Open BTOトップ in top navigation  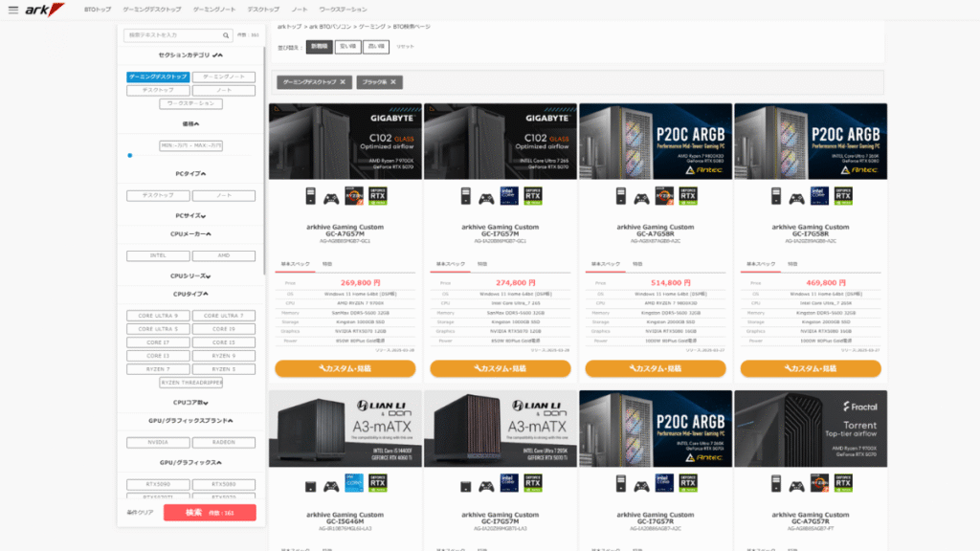tap(98, 10)
